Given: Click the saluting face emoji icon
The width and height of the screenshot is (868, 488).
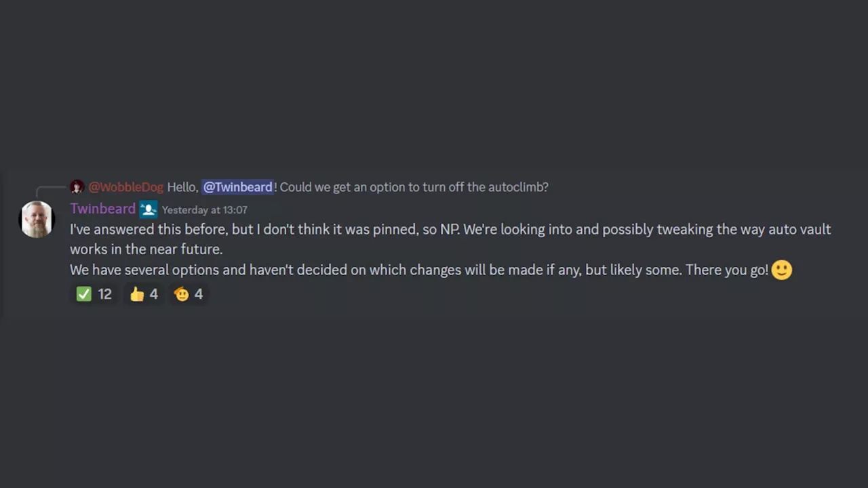Looking at the screenshot, I should [182, 294].
